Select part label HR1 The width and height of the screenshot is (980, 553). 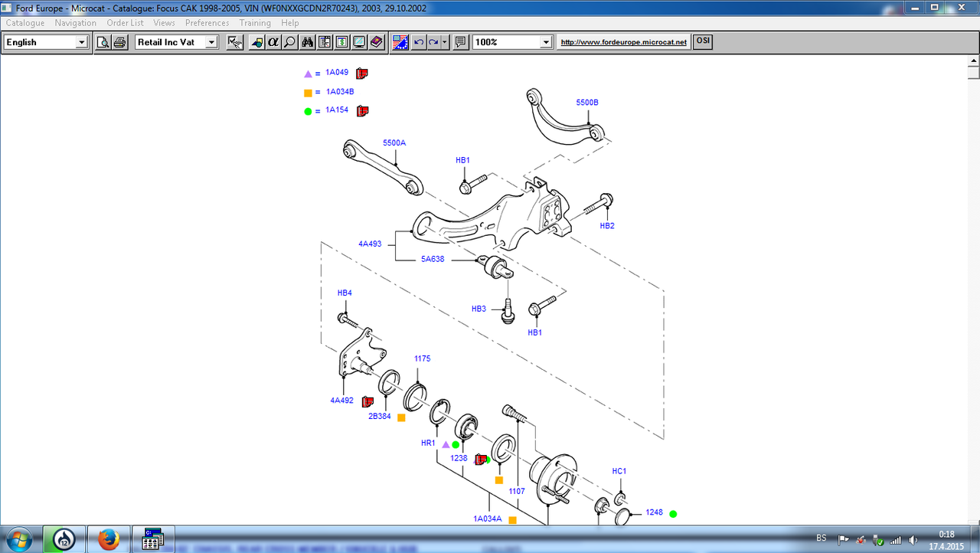pos(428,443)
